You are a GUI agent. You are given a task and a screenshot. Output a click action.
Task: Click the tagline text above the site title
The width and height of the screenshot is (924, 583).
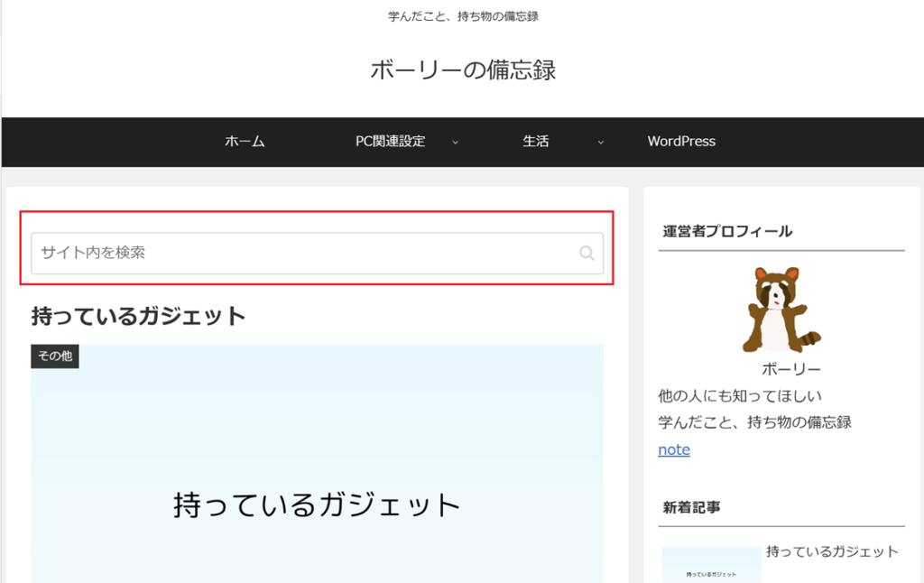click(463, 16)
